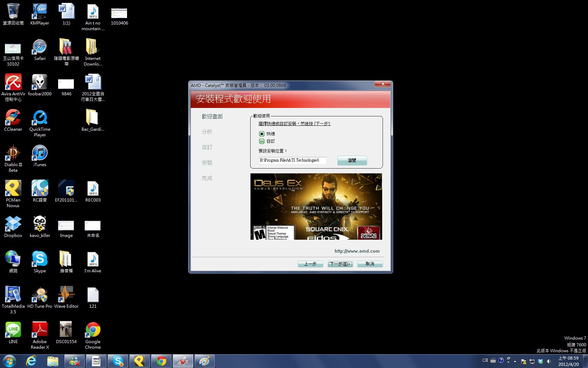Select the 快速 (Express) install radio button
Viewport: 588px width, 368px height.
click(262, 134)
